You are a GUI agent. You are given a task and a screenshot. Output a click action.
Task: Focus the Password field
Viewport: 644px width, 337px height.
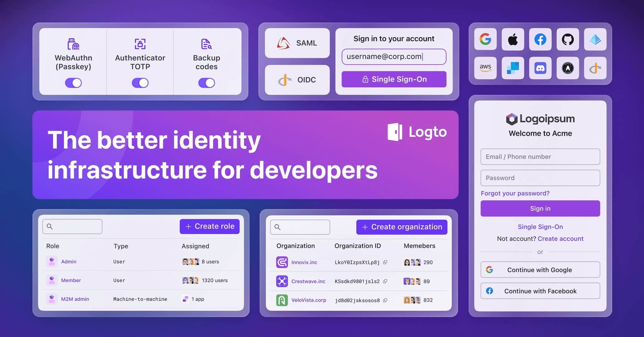540,178
